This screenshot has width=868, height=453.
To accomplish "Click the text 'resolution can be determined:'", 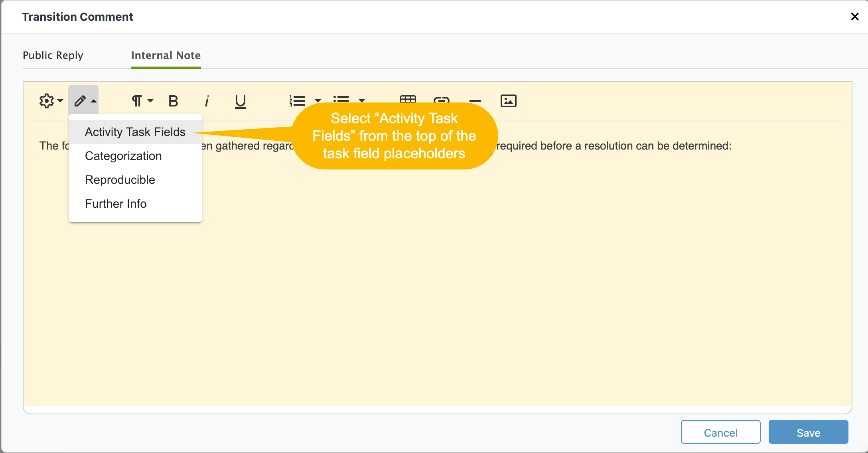I will click(x=658, y=146).
